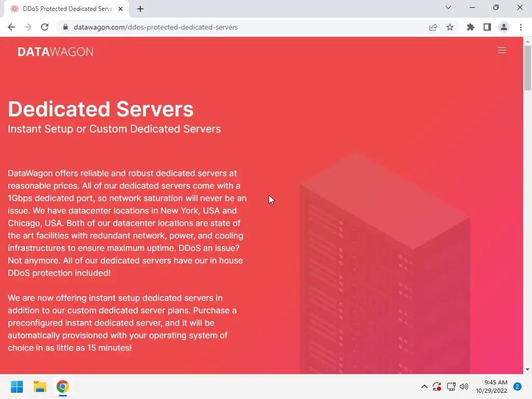Open the Windows Start menu
This screenshot has height=399, width=532.
(x=17, y=387)
